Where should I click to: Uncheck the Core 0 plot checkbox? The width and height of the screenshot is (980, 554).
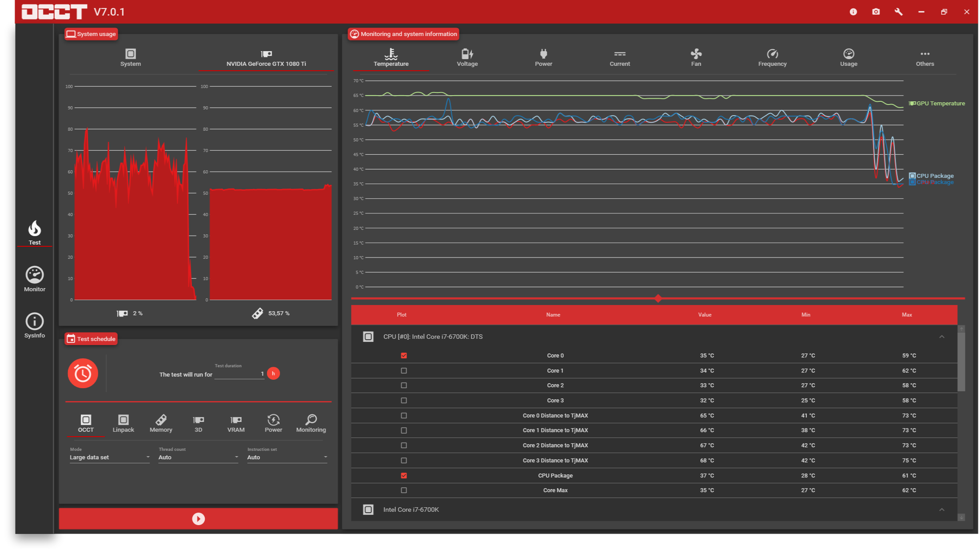(404, 356)
